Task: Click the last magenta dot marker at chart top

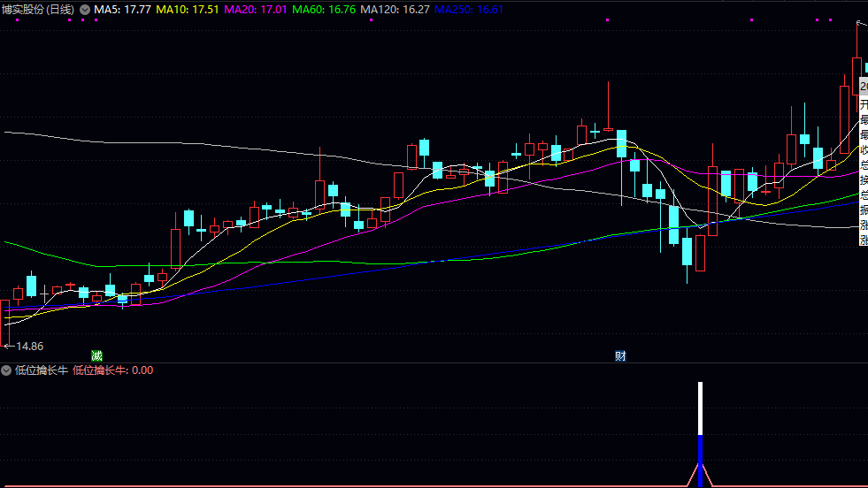Action: [830, 19]
